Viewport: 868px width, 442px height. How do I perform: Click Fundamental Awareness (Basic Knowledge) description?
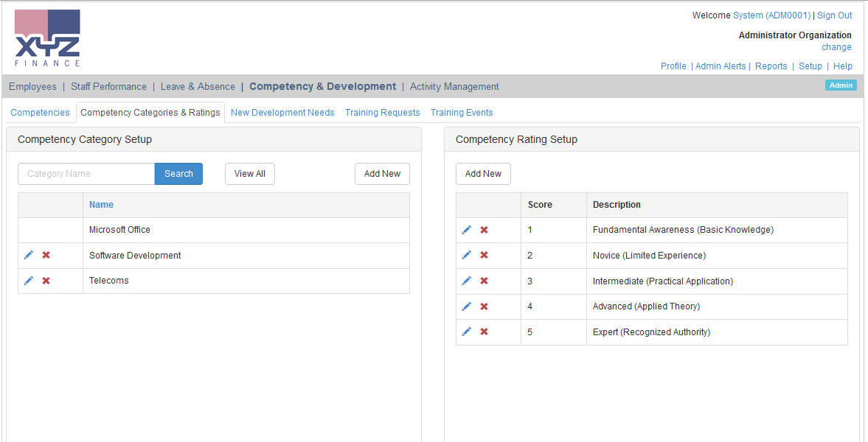point(683,230)
